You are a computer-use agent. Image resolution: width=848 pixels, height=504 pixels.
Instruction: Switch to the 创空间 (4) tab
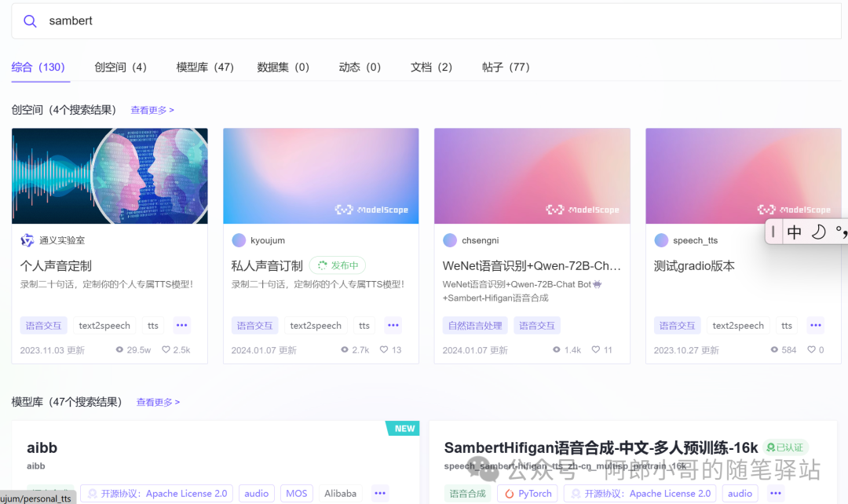(x=120, y=67)
